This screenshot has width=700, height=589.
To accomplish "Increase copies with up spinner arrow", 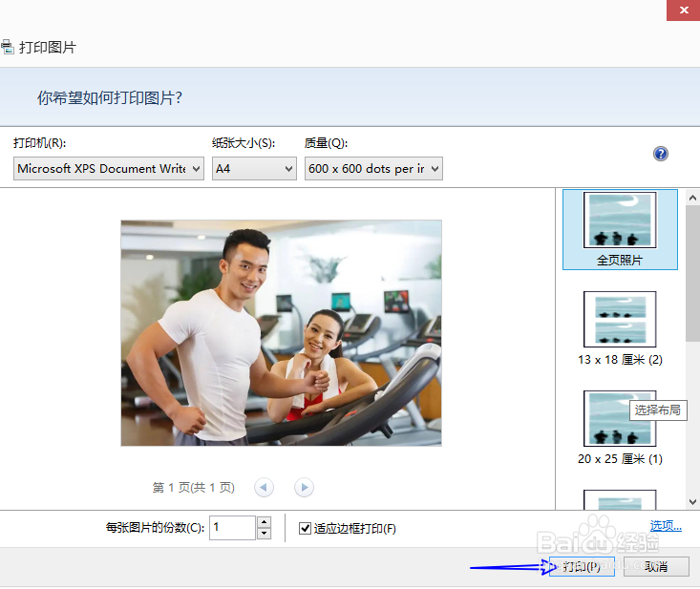I will coord(265,521).
